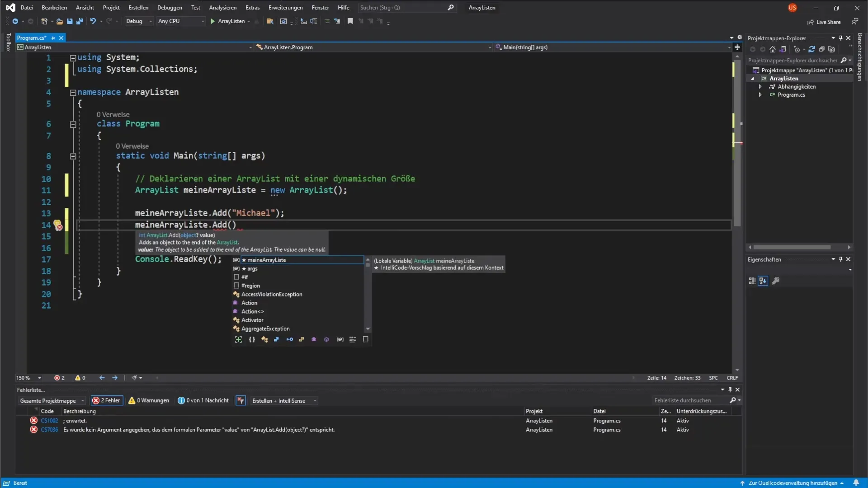Viewport: 868px width, 488px height.
Task: Open the Erweiterungen menu
Action: pyautogui.click(x=285, y=7)
